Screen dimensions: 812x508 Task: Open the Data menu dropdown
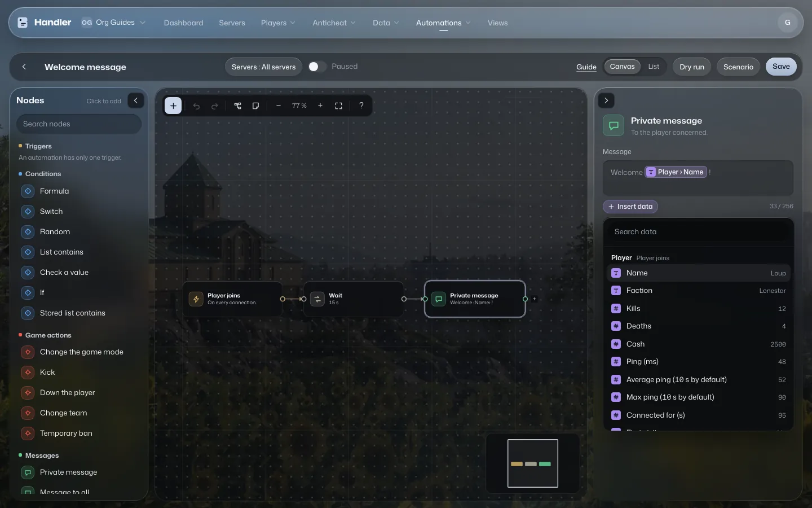386,23
